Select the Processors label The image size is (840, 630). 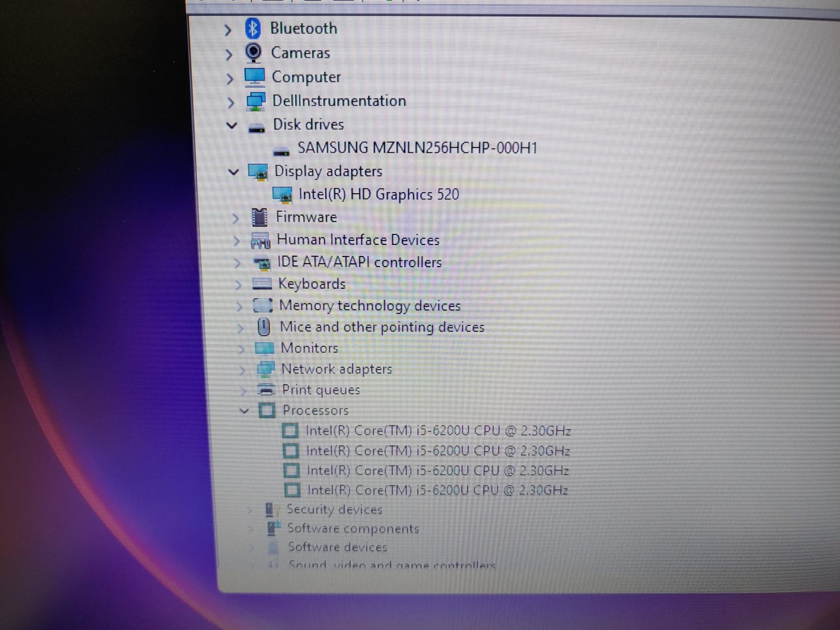click(x=316, y=410)
